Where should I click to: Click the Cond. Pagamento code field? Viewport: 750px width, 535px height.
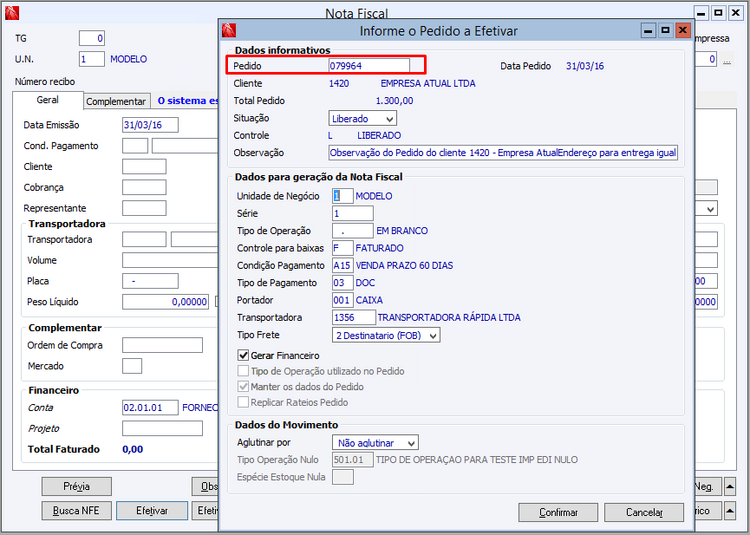[135, 146]
